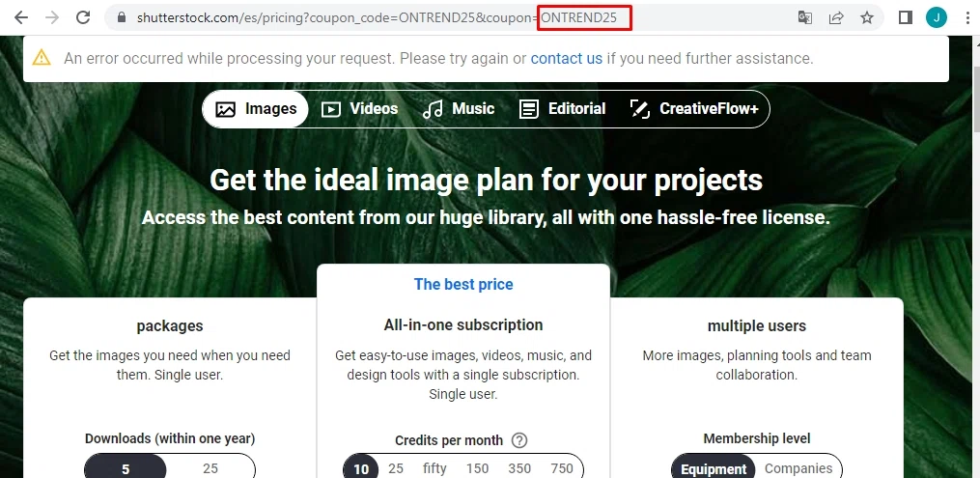Switch to the Videos tab
This screenshot has width=980, height=478.
(359, 109)
